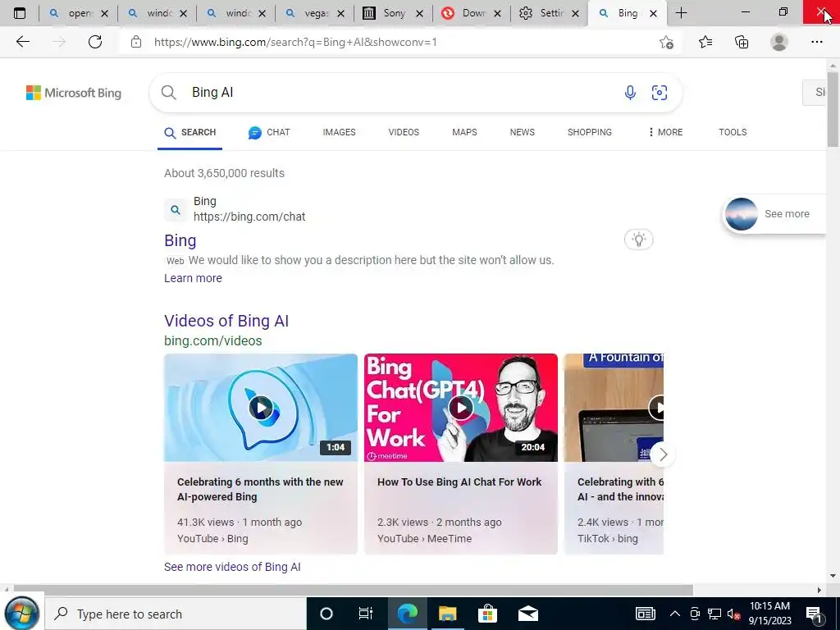Image resolution: width=840 pixels, height=630 pixels.
Task: Open the Videos of Bing AI heading link
Action: tap(226, 321)
